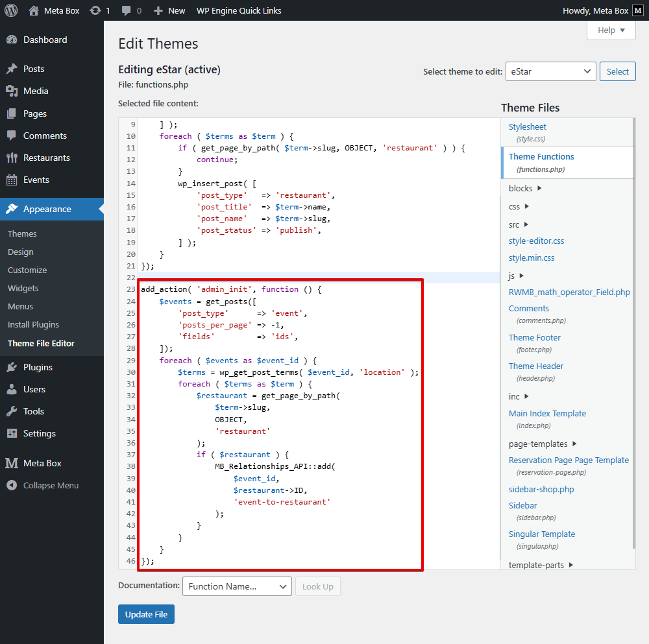Click the Posts pushpin icon
649x644 pixels.
coord(12,69)
